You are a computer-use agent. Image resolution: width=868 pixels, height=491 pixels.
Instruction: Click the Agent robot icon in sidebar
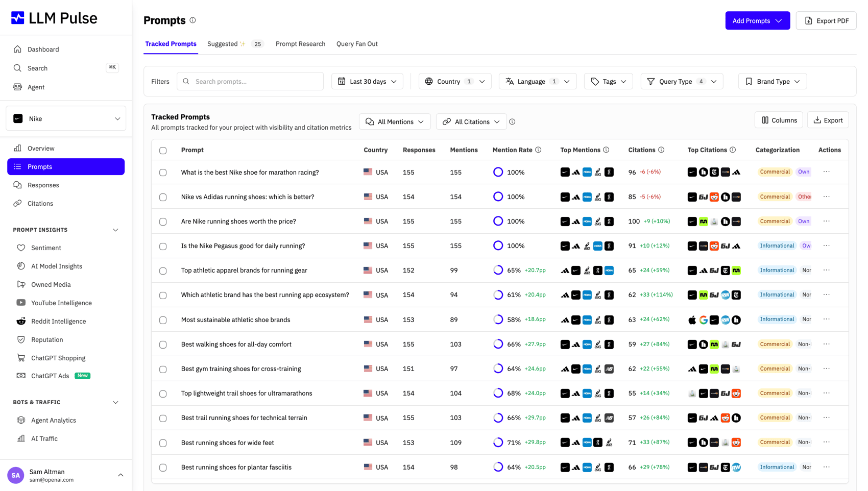(17, 87)
